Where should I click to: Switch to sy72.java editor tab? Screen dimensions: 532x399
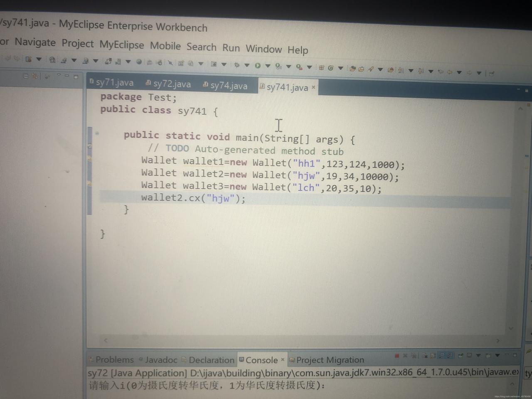click(x=168, y=84)
